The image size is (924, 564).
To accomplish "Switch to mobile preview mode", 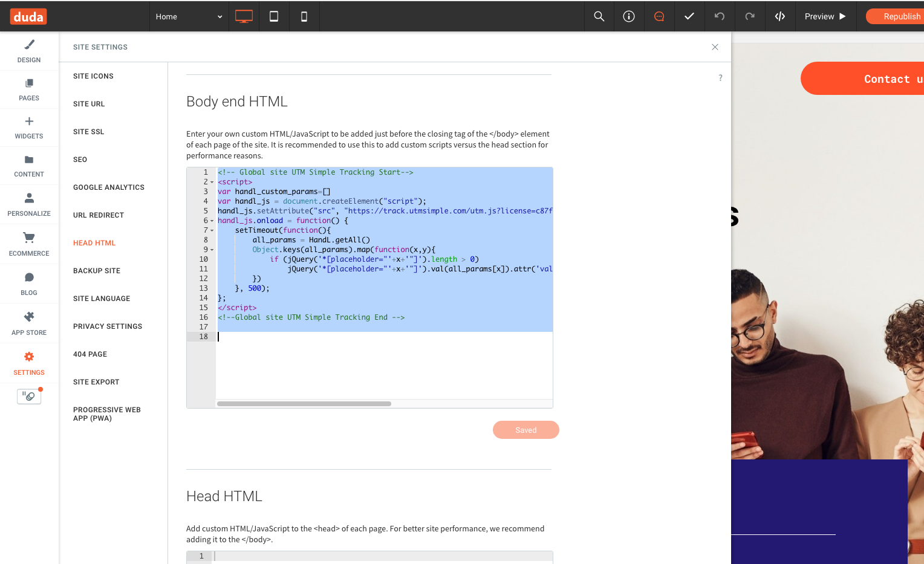I will pyautogui.click(x=304, y=16).
